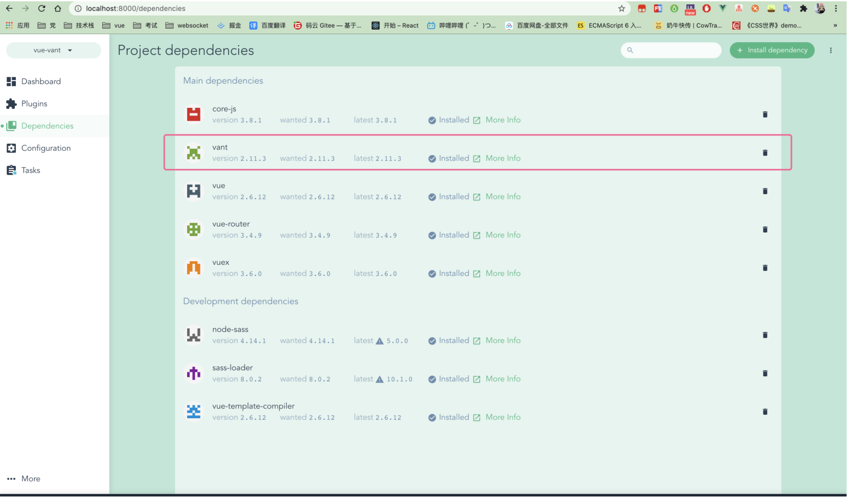Open the websocket bookmarks folder
This screenshot has width=847, height=504.
[187, 26]
